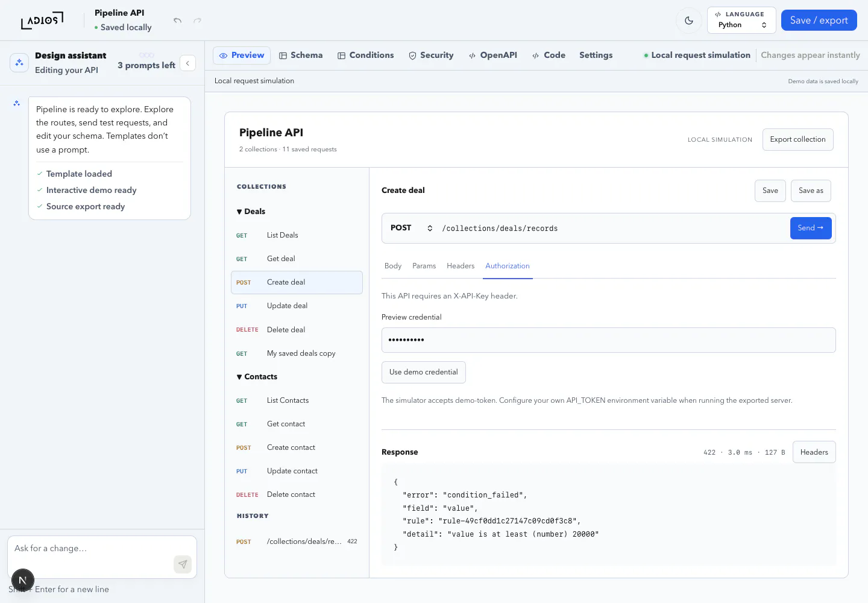
Task: Select Get deal request
Action: 297,259
